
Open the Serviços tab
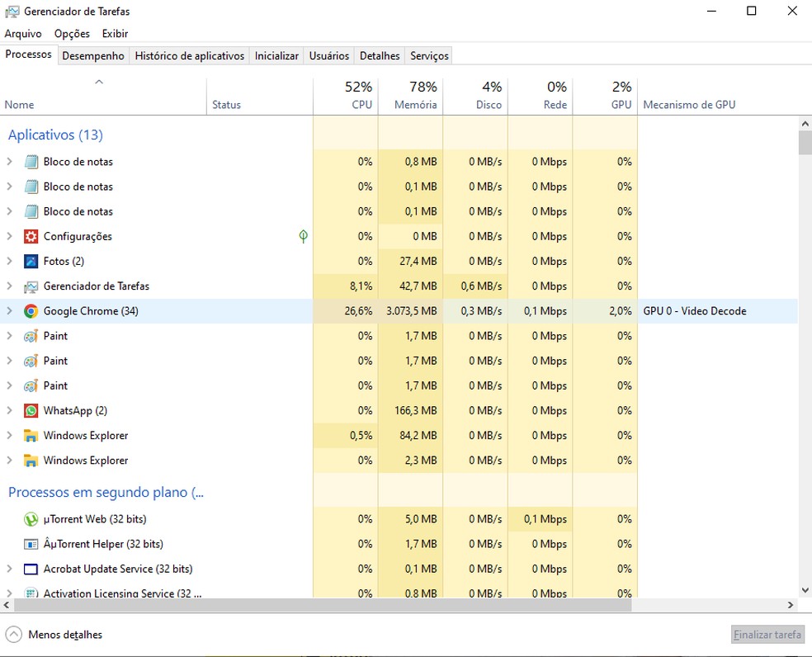tap(429, 55)
